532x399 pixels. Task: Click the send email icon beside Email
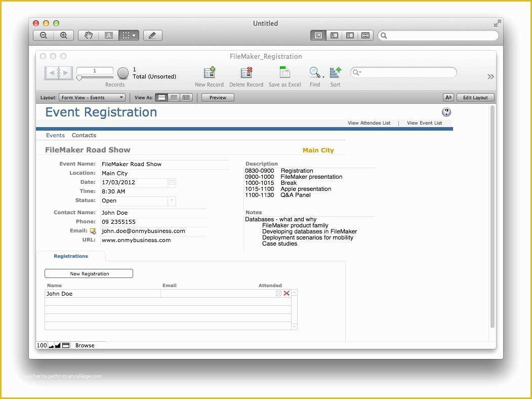pyautogui.click(x=93, y=231)
